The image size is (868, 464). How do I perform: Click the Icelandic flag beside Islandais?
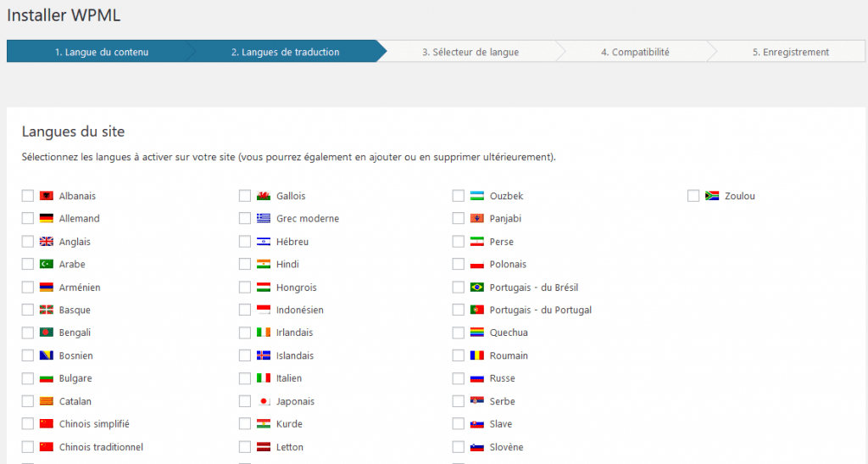[x=264, y=355]
